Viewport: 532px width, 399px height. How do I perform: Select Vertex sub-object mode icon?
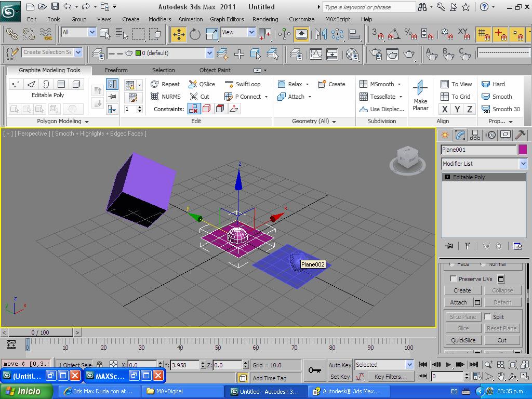point(16,84)
